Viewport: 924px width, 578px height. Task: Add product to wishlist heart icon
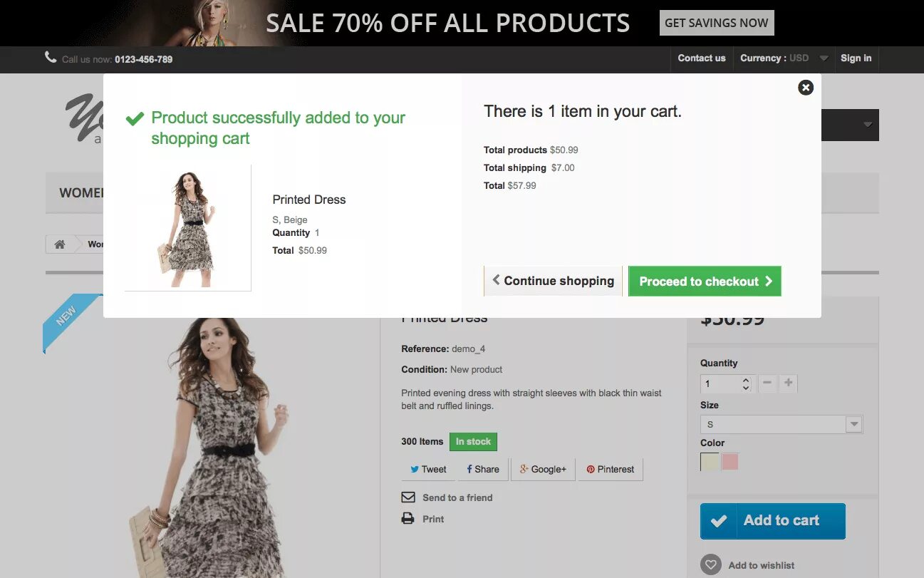tap(710, 565)
